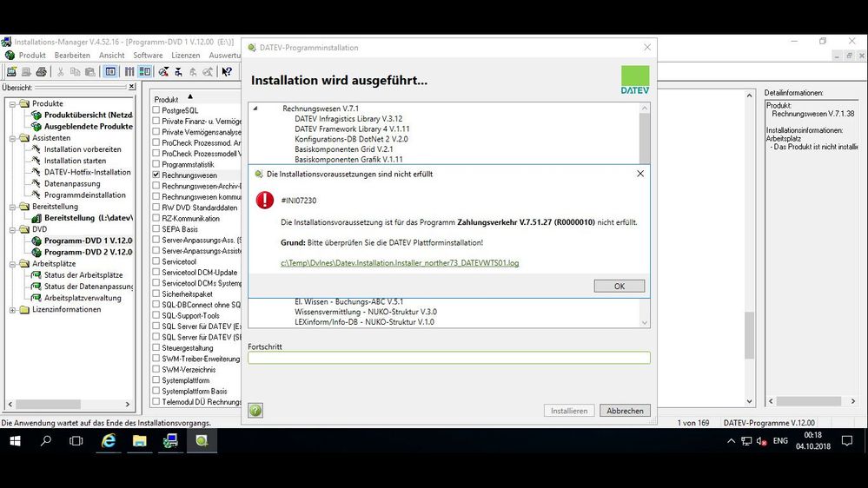Viewport: 868px width, 488px height.
Task: Click the Programm-DVD 2 disc icon
Action: [36, 252]
